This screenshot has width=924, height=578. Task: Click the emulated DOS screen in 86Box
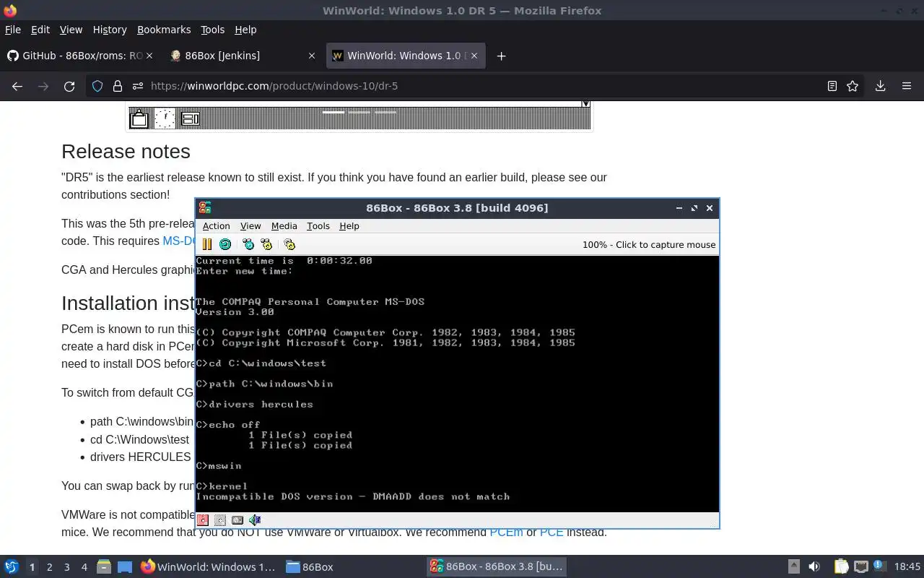coord(457,384)
